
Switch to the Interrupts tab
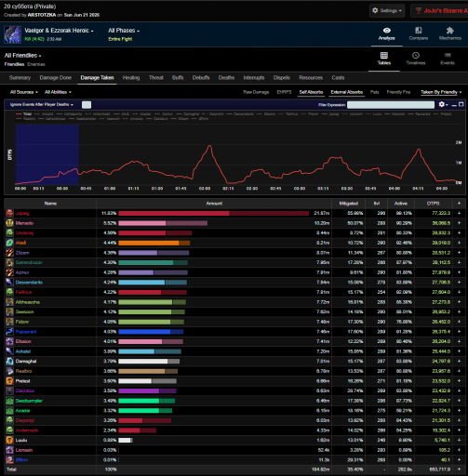click(x=254, y=78)
